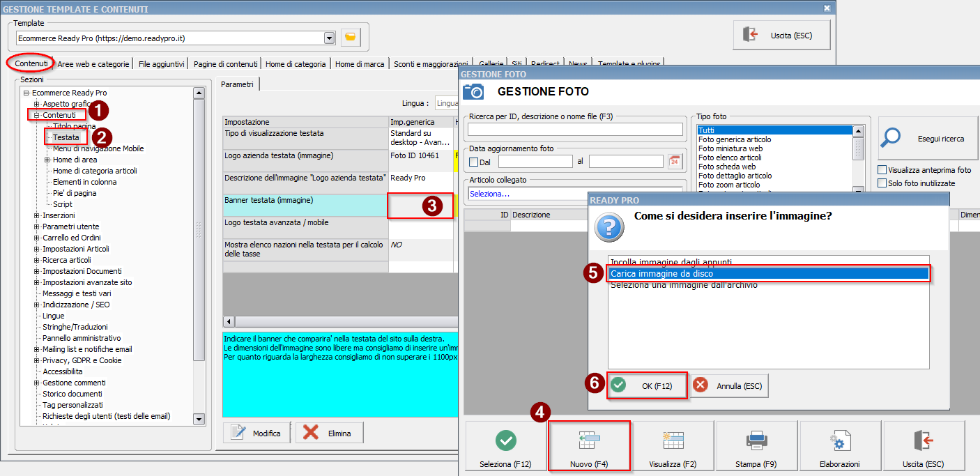Toggle Visualizza anteprima foto checkbox
Screen dimensions: 980x476
882,170
